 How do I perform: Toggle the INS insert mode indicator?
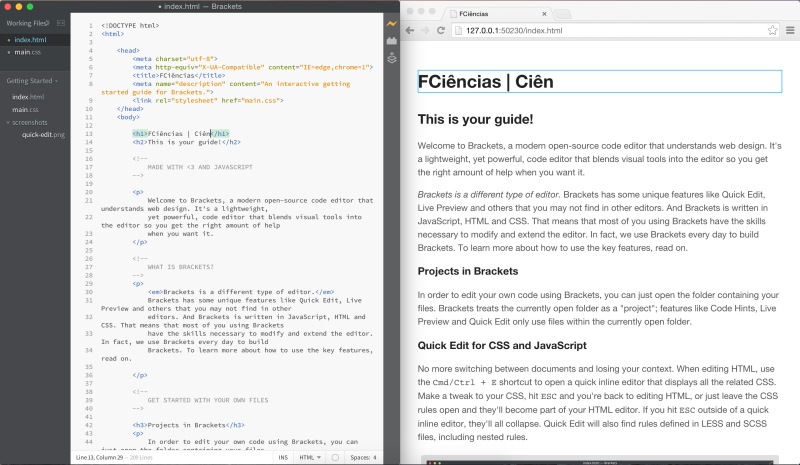coord(283,457)
